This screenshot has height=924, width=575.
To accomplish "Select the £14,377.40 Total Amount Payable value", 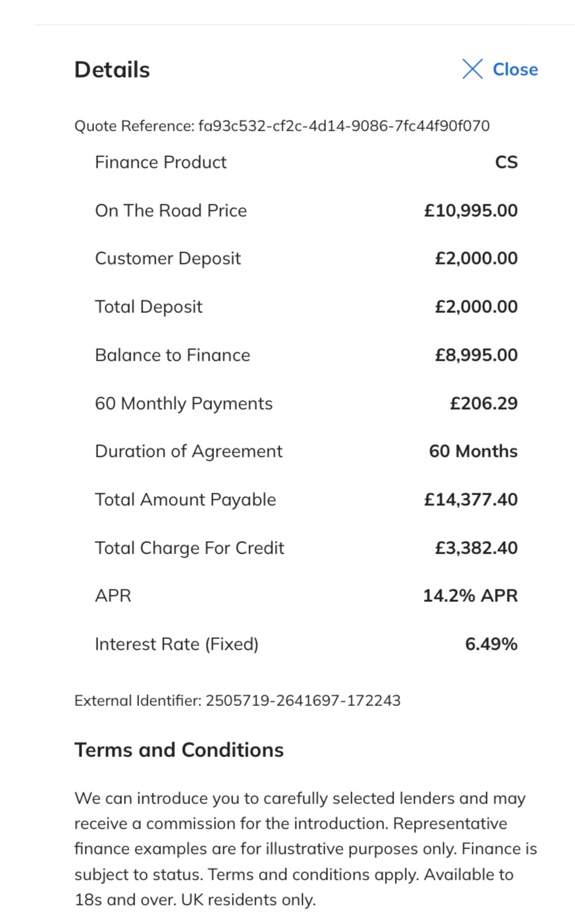I will point(471,500).
